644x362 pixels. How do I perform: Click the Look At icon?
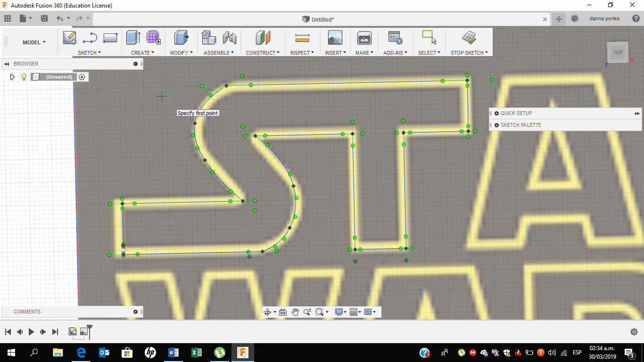283,312
